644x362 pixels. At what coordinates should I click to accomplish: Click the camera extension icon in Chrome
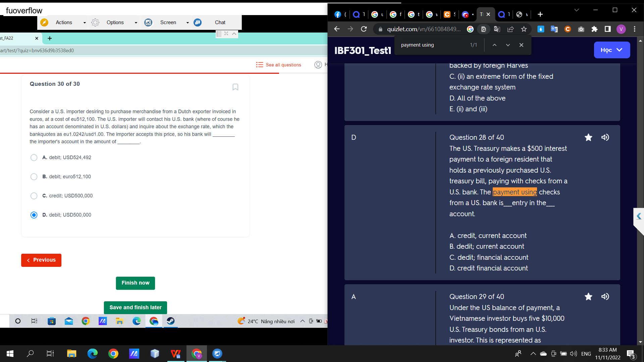[x=581, y=29]
